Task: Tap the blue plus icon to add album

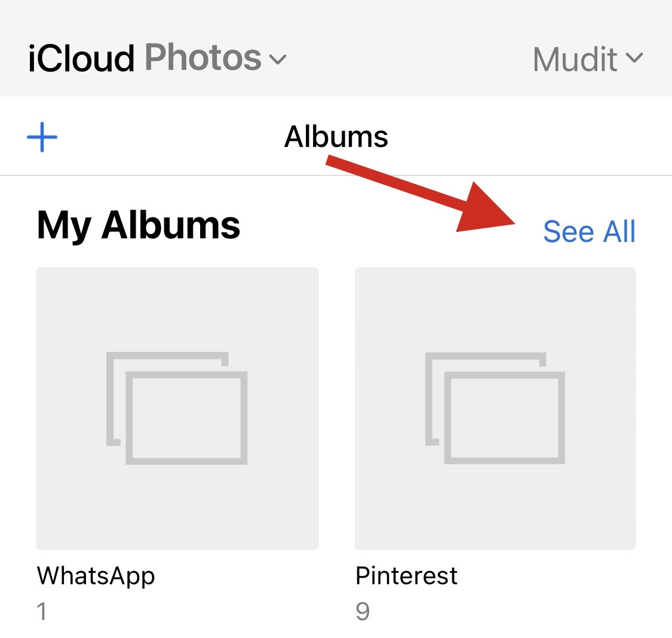Action: point(42,136)
